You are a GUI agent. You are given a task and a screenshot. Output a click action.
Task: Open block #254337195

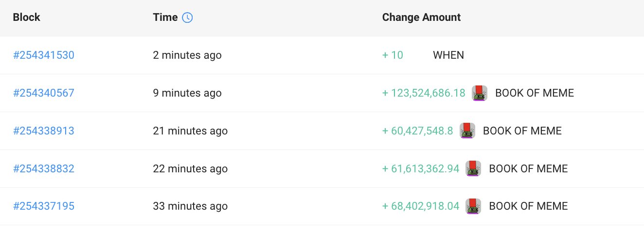44,206
